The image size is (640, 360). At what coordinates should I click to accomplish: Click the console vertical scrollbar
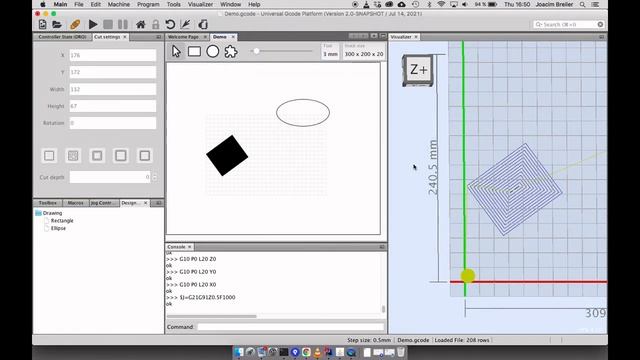(383, 309)
